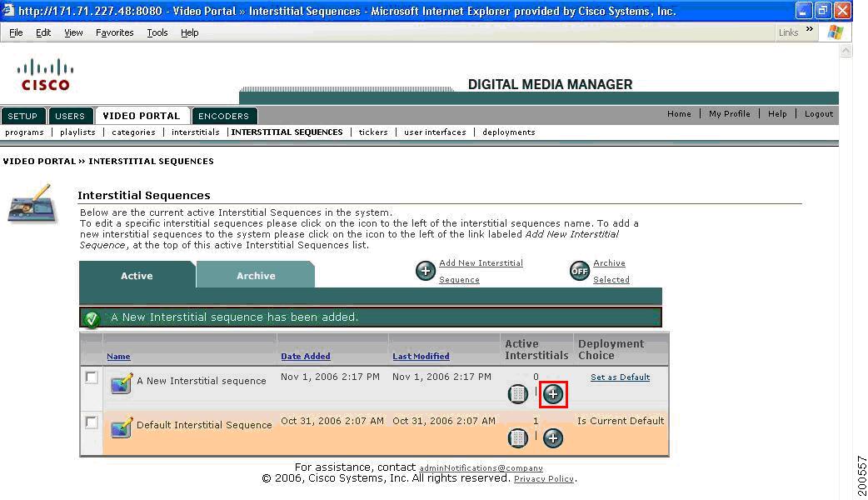Click Is Current Default text
Image resolution: width=868 pixels, height=500 pixels.
[x=621, y=421]
